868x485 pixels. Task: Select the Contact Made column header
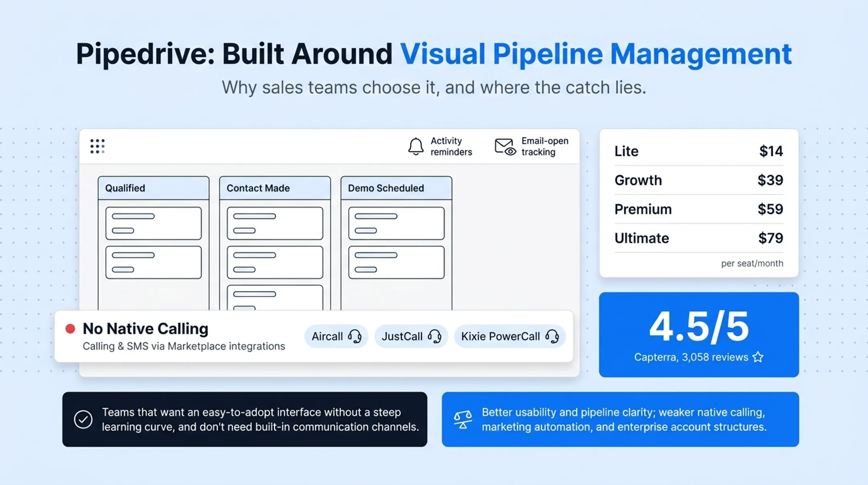(275, 188)
